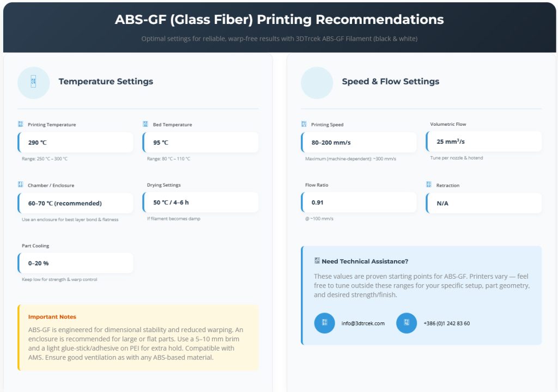Viewport: 558px width, 392px height.
Task: Select the 290 °C printing temperature value box
Action: [76, 143]
